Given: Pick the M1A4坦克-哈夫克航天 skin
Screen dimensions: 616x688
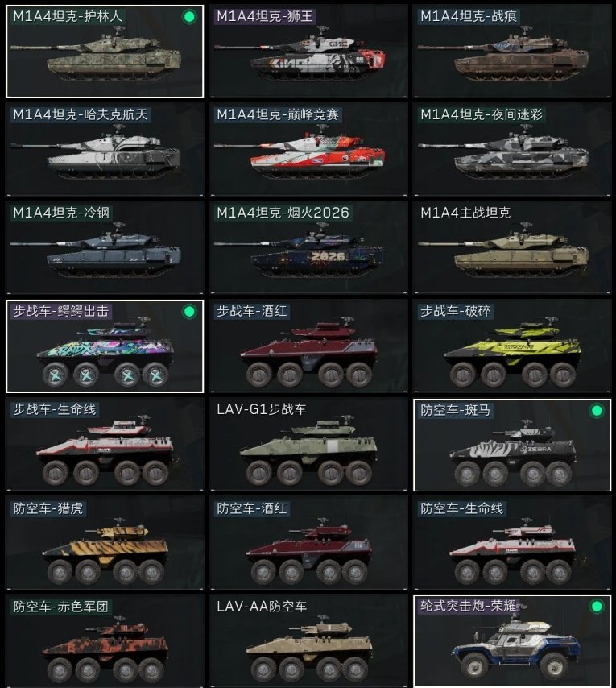Looking at the screenshot, I should [105, 150].
